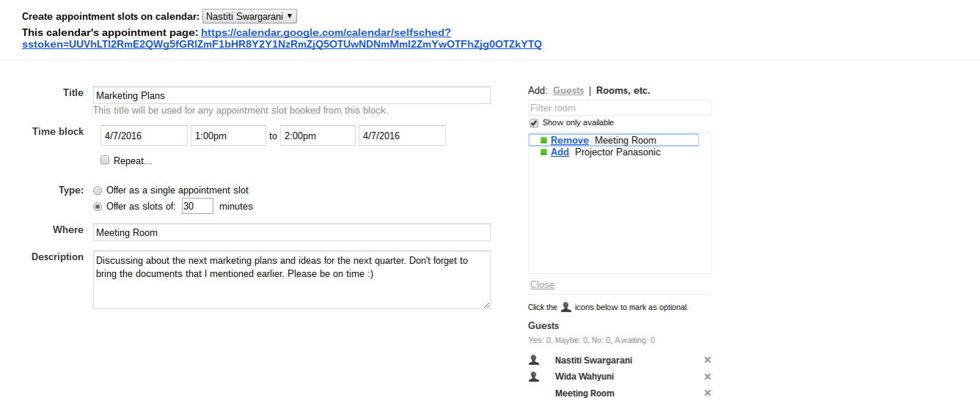Uncheck Show only available checkbox
980x414 pixels.
[x=534, y=123]
